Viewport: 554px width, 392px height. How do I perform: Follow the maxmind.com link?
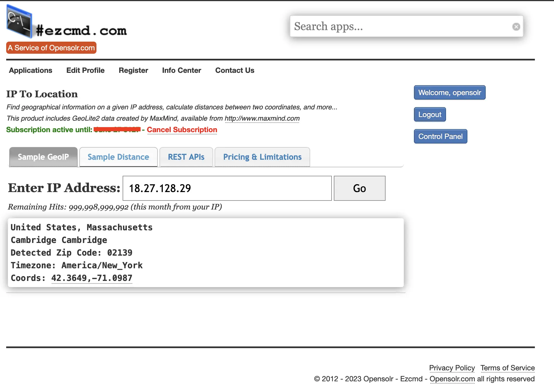pos(262,118)
